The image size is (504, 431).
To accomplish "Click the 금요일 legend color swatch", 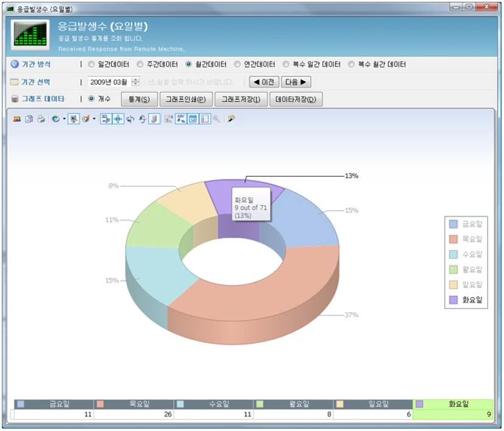I will [453, 224].
